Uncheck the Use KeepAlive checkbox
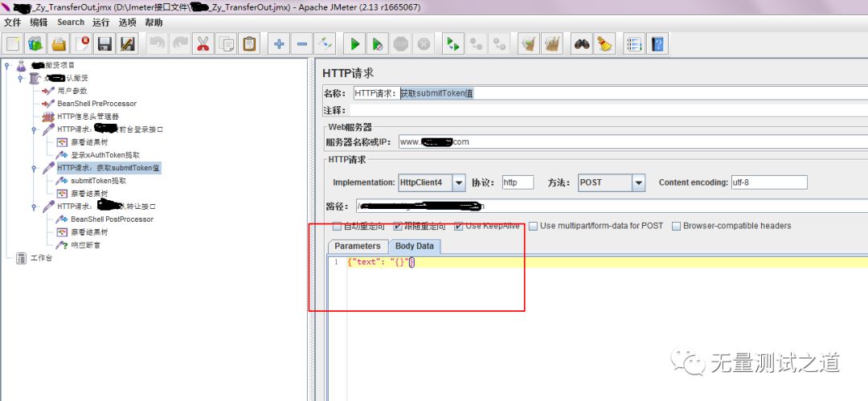868x401 pixels. 458,226
